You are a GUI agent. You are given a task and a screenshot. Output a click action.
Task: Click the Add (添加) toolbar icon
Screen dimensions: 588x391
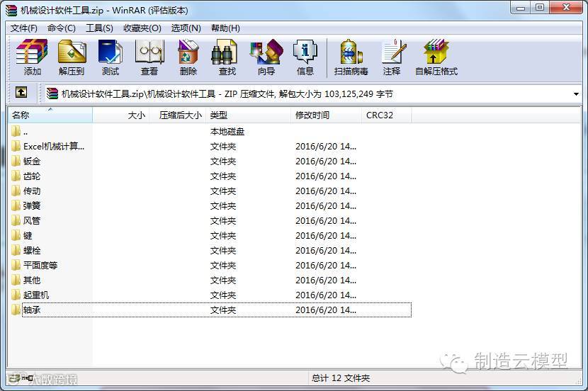pos(32,57)
